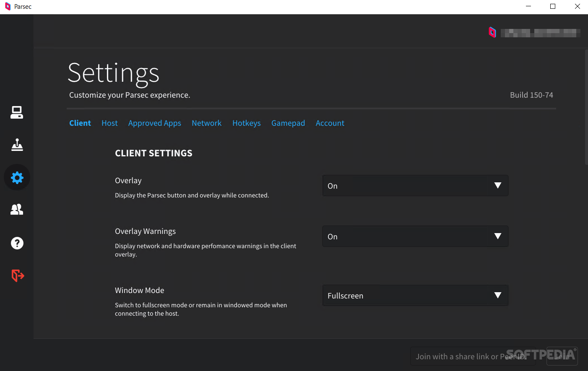Switch to the Host tab
Image resolution: width=588 pixels, height=371 pixels.
(x=109, y=123)
